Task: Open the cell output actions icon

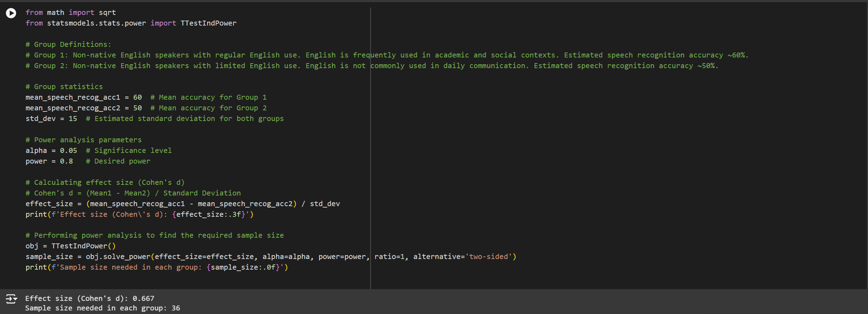Action: (x=11, y=299)
